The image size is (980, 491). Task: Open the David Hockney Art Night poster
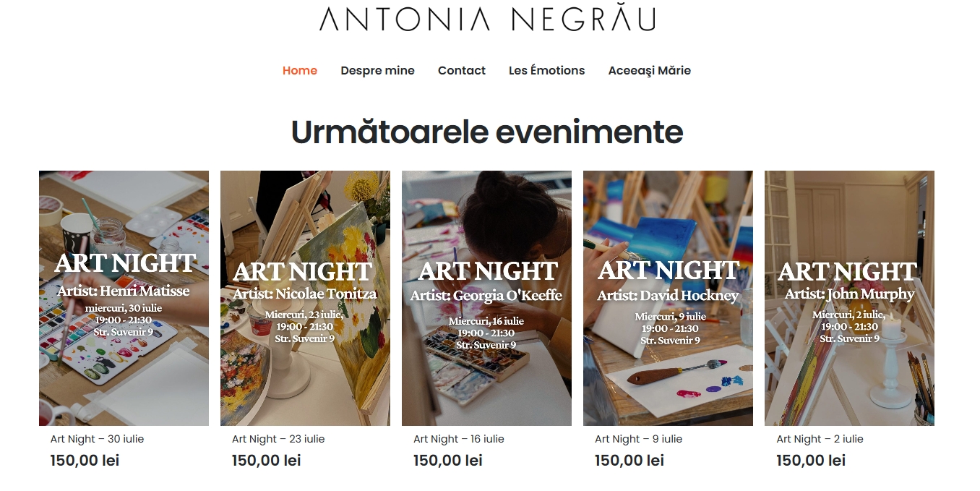[668, 298]
